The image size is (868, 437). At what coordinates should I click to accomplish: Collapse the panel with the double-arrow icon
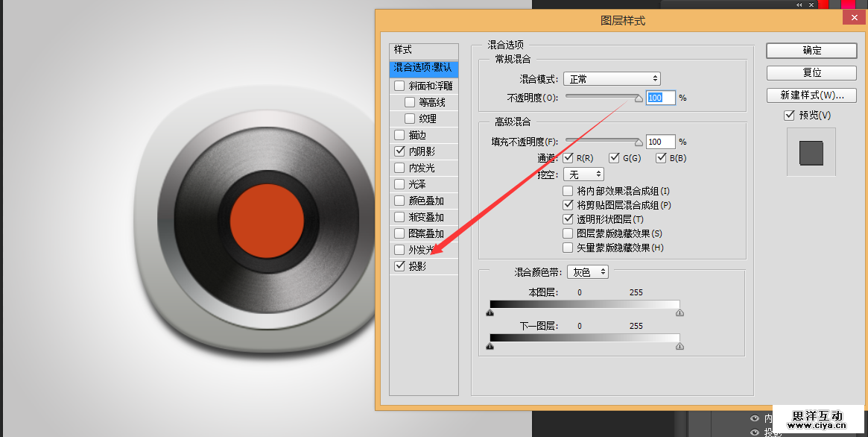(x=799, y=4)
